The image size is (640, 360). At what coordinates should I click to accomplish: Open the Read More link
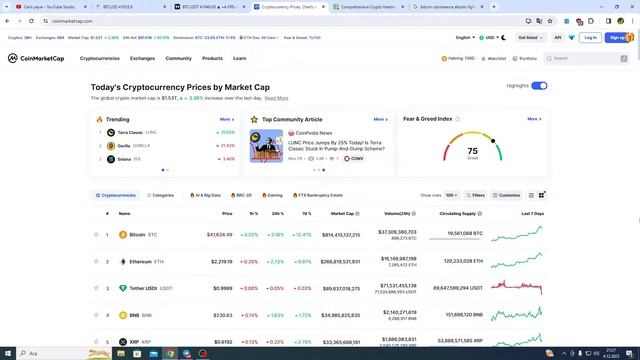(x=276, y=98)
